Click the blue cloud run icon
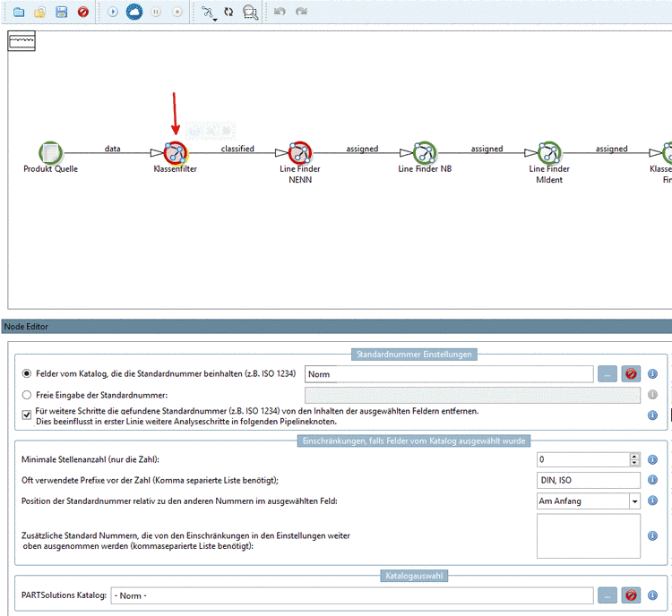This screenshot has width=672, height=616. click(x=134, y=12)
